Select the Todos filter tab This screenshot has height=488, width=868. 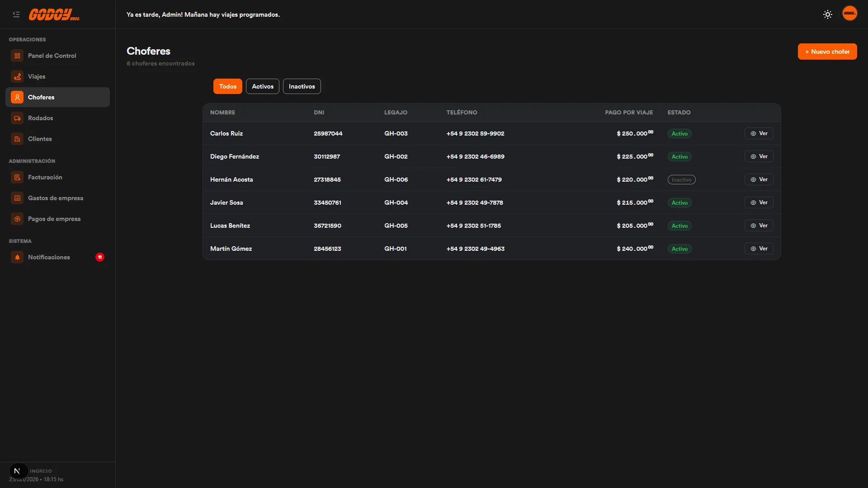click(227, 86)
